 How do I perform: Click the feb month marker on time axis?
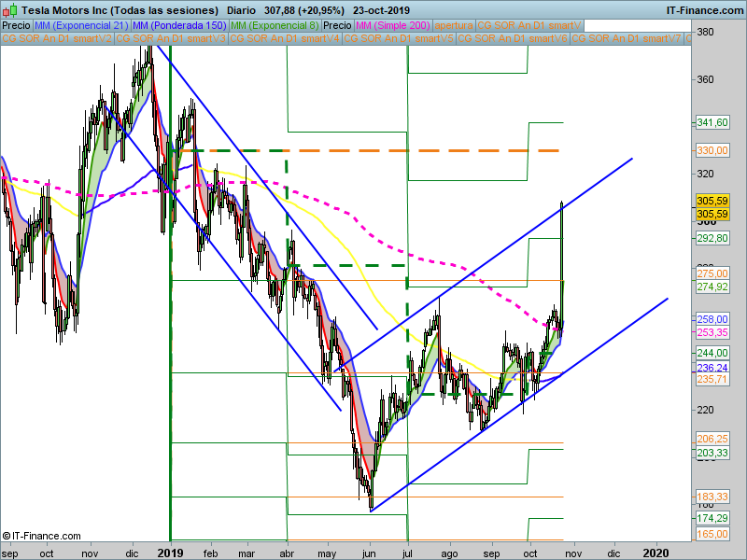pyautogui.click(x=211, y=553)
